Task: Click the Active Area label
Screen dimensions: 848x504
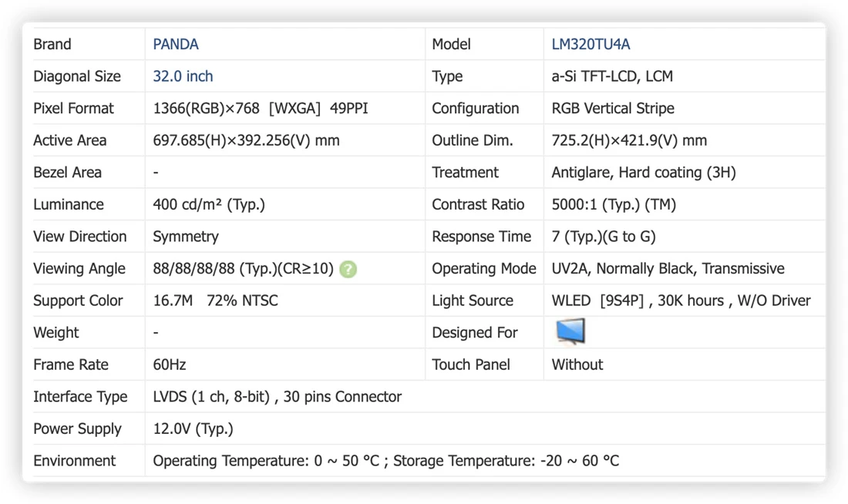Action: point(69,140)
